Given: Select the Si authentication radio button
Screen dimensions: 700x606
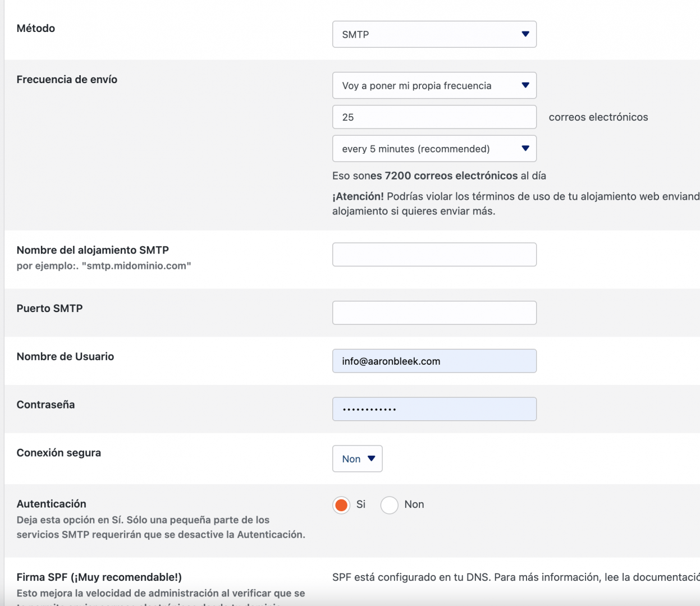Looking at the screenshot, I should coord(341,505).
